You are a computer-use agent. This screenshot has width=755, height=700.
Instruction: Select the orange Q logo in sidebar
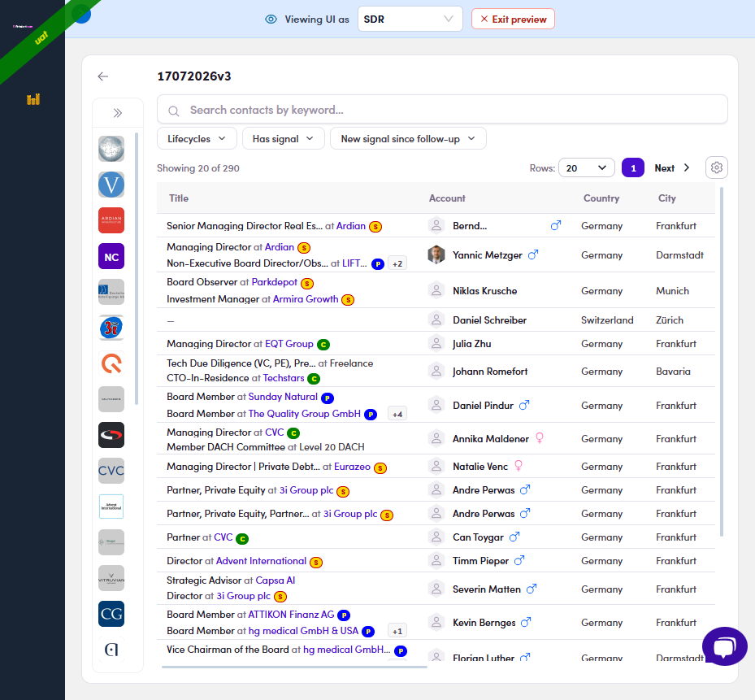click(x=111, y=363)
